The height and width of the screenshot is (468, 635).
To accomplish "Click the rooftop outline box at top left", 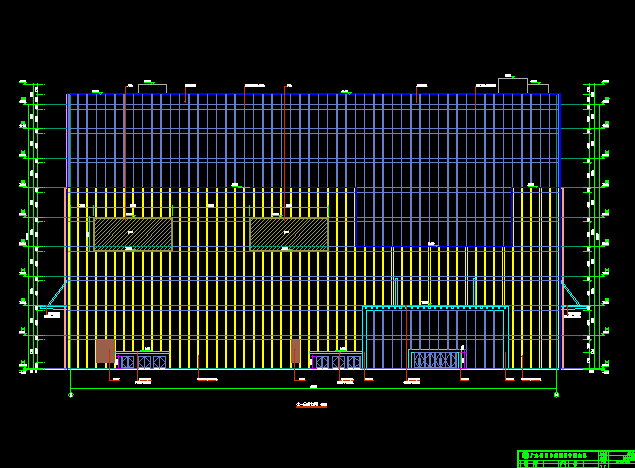I will tap(152, 89).
